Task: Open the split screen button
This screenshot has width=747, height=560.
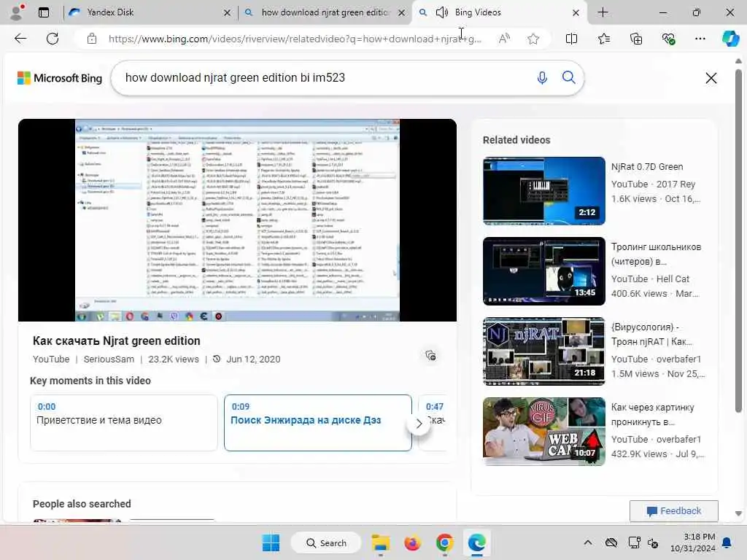Action: click(x=571, y=39)
